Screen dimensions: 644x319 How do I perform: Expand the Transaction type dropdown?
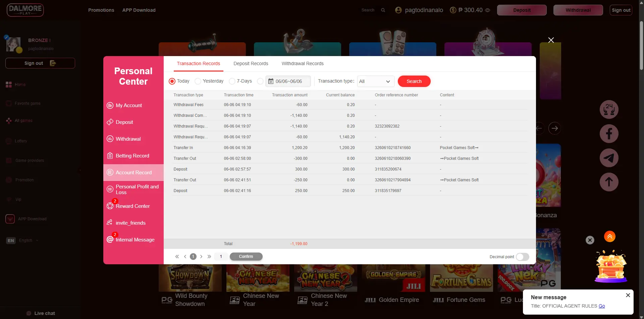tap(376, 81)
